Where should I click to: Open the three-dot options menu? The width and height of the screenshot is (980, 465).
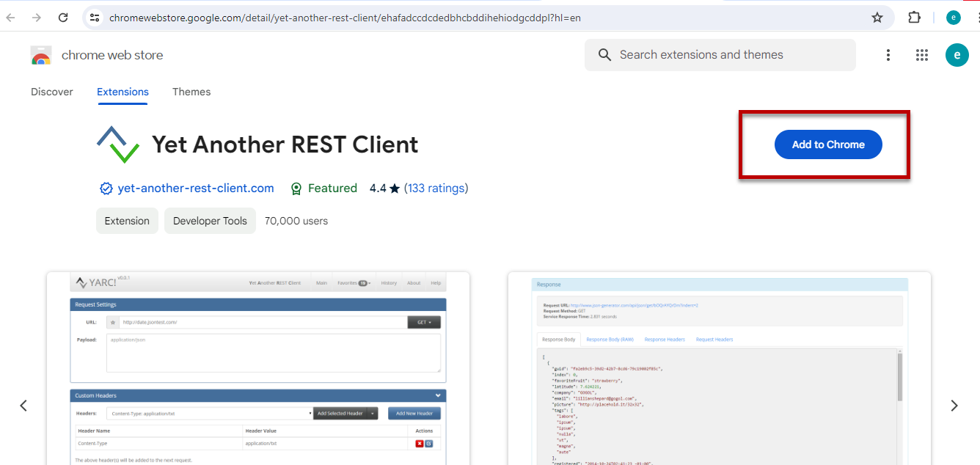(x=888, y=54)
